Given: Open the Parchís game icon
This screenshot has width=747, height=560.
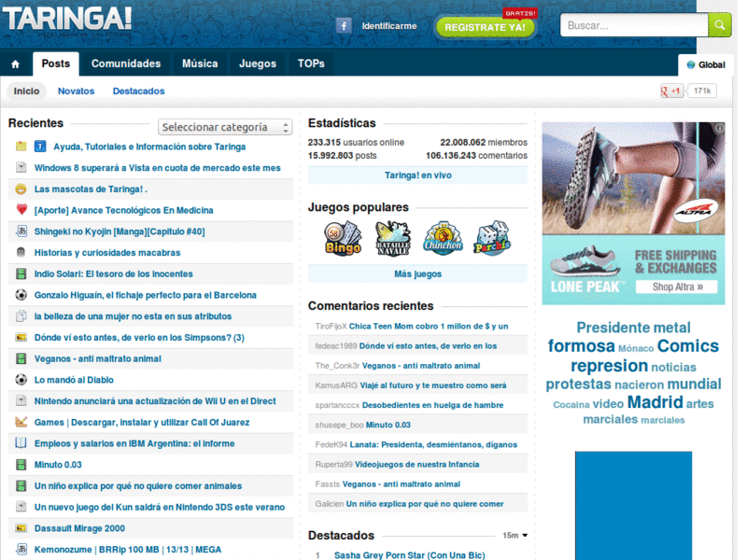Looking at the screenshot, I should (x=493, y=238).
